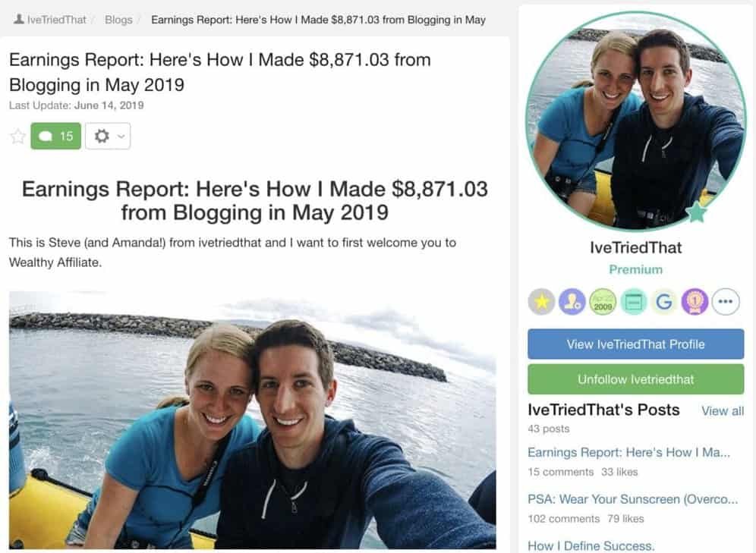Expand more badges with ellipsis icon
Viewport: 756px width, 553px height.
(x=726, y=302)
